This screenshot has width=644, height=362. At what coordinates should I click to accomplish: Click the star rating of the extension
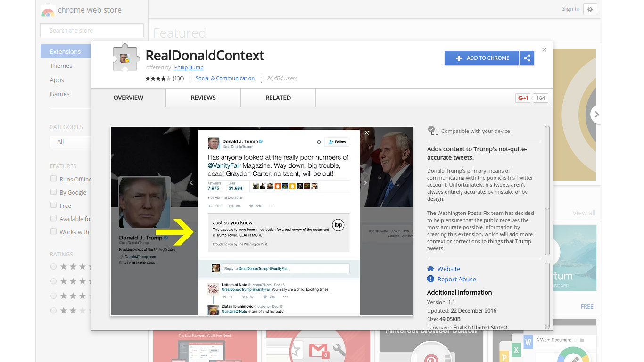click(158, 78)
